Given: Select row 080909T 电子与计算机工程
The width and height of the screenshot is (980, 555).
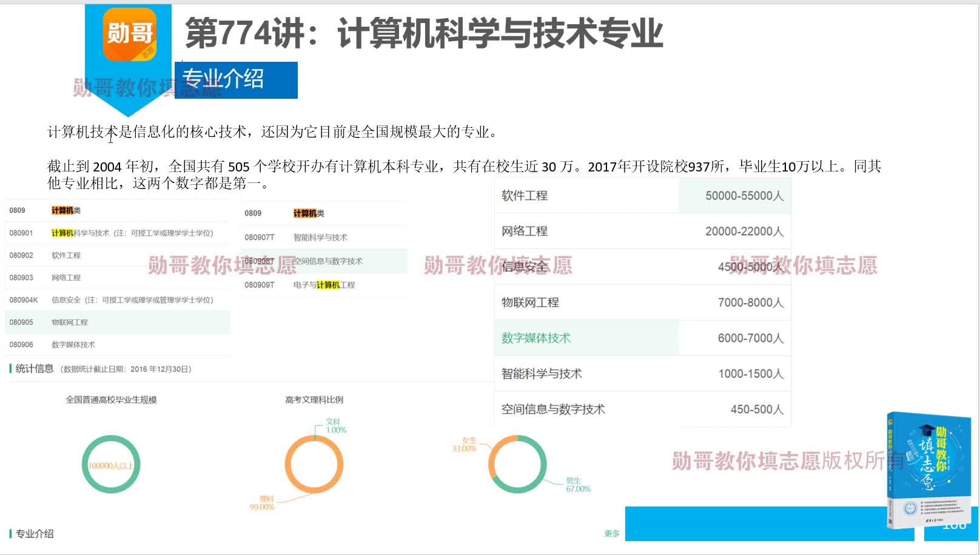Looking at the screenshot, I should 324,285.
